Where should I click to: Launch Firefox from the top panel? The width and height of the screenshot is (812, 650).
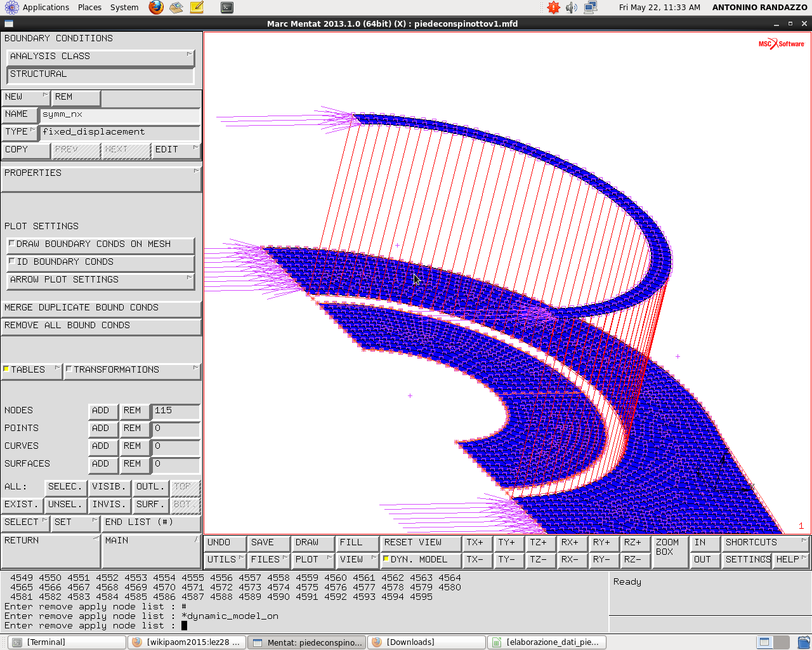point(156,8)
